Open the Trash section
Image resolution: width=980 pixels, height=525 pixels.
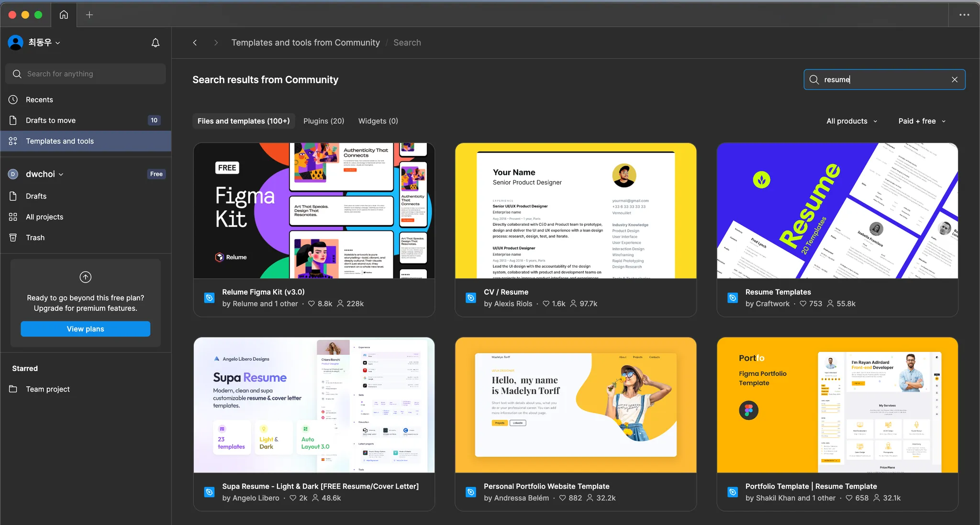tap(34, 237)
